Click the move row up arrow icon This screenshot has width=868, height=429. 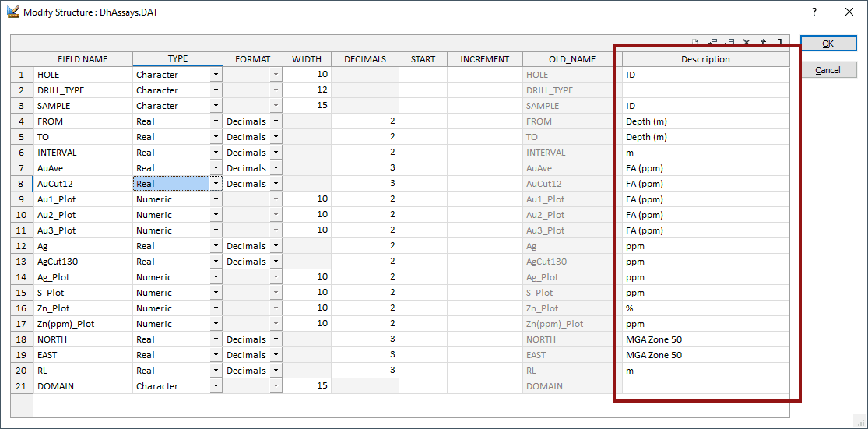[763, 43]
